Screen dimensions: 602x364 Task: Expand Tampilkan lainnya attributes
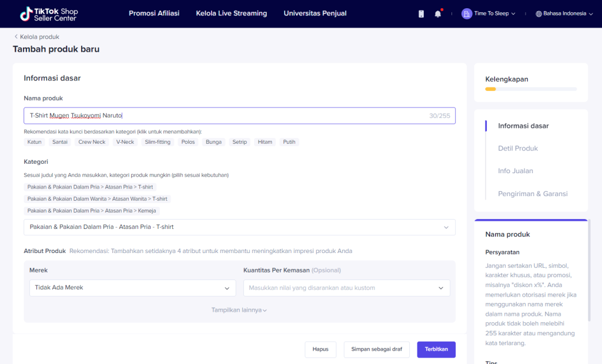239,310
